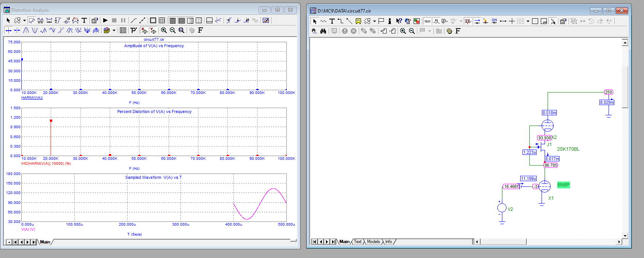
Task: Toggle data points display in analysis toolbar
Action: point(142,21)
